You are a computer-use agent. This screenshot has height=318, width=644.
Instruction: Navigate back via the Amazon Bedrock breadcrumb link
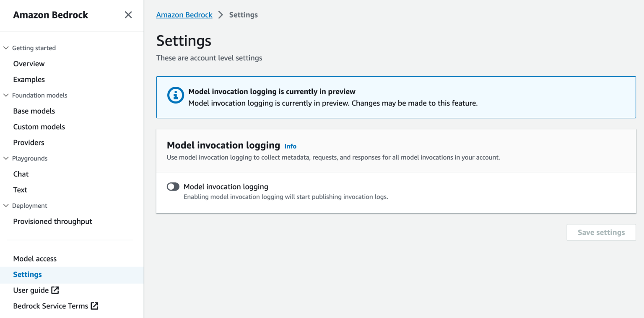pos(184,15)
